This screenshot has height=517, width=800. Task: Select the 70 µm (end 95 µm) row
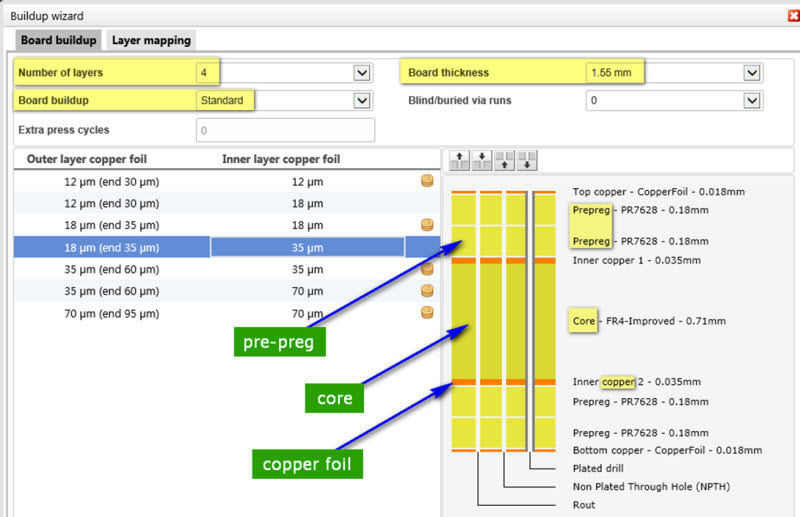tap(227, 313)
